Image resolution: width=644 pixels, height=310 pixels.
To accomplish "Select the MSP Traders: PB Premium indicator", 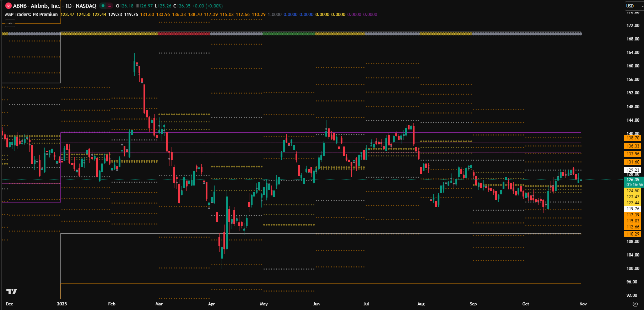I will (x=31, y=15).
